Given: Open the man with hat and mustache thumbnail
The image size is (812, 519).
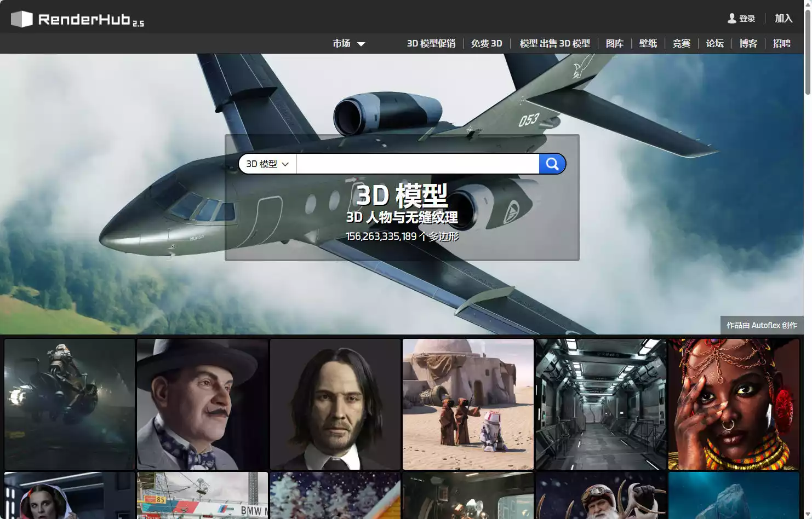Looking at the screenshot, I should [x=202, y=404].
